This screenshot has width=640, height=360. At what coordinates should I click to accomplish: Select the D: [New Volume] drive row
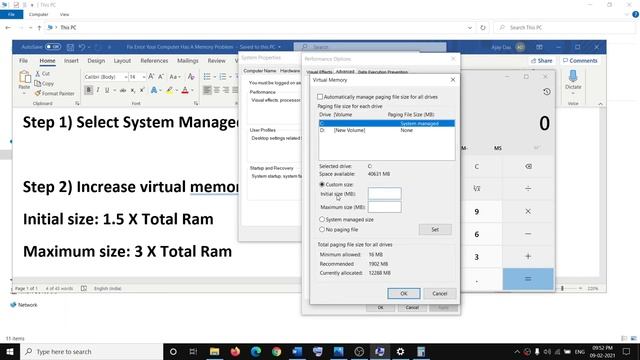click(387, 130)
